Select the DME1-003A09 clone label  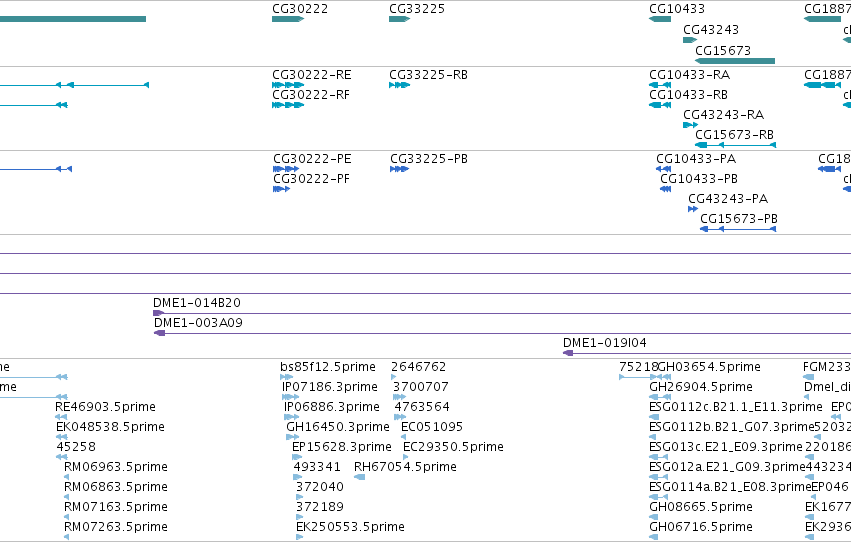click(198, 323)
